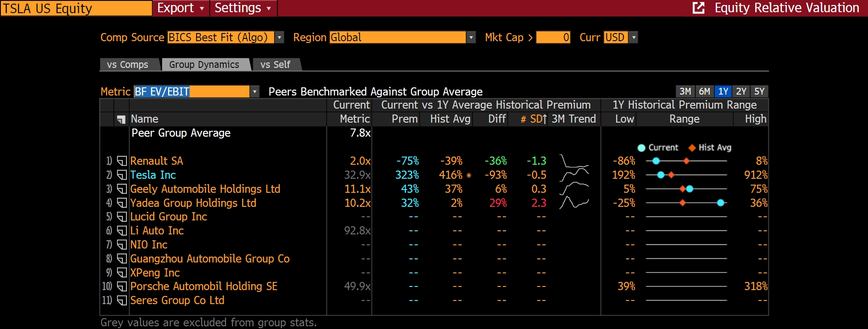
Task: Open the Geely Automobile Holdings Ltd link
Action: click(x=205, y=189)
